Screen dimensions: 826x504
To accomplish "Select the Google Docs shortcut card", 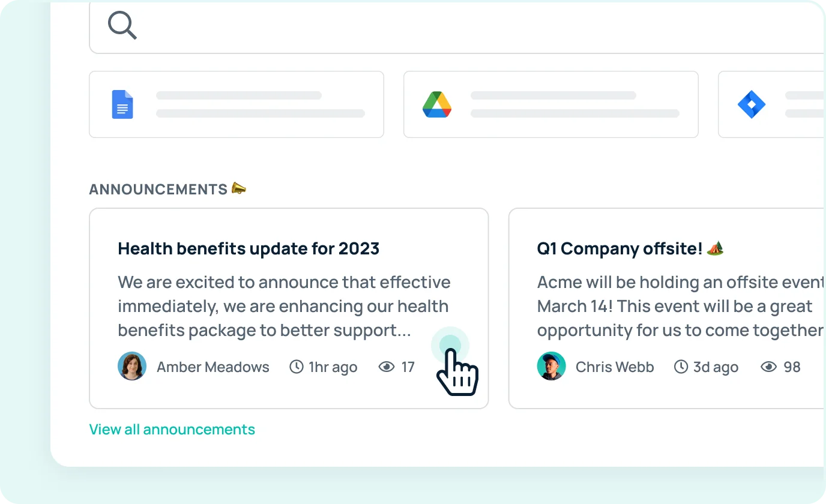I will point(236,104).
